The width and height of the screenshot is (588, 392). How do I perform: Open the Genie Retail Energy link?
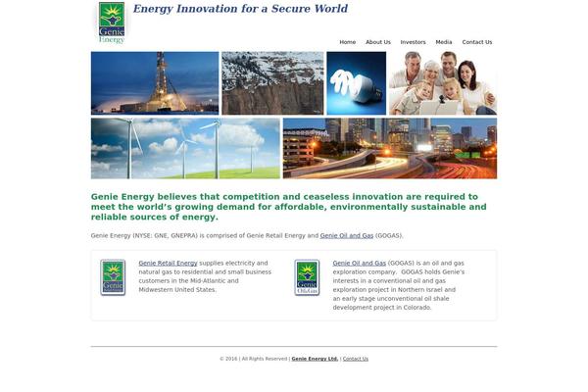[x=168, y=263]
